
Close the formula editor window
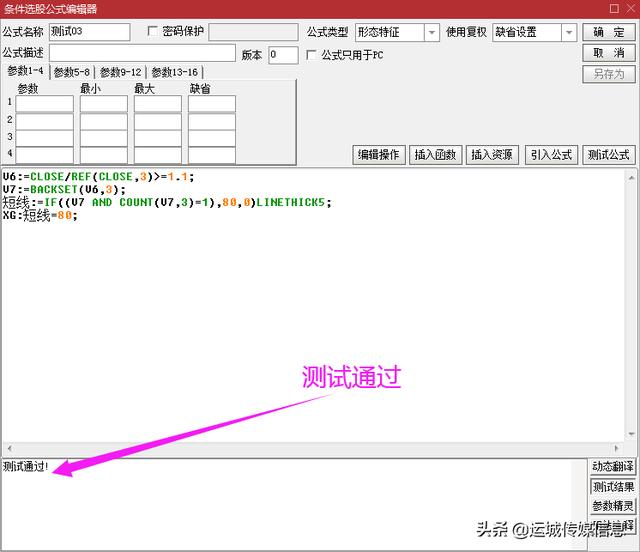pyautogui.click(x=631, y=8)
